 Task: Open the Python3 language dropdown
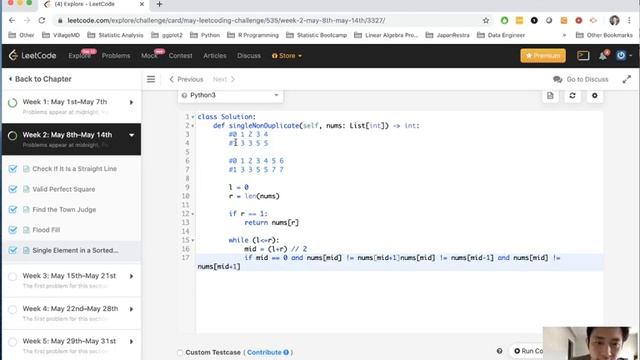click(231, 95)
